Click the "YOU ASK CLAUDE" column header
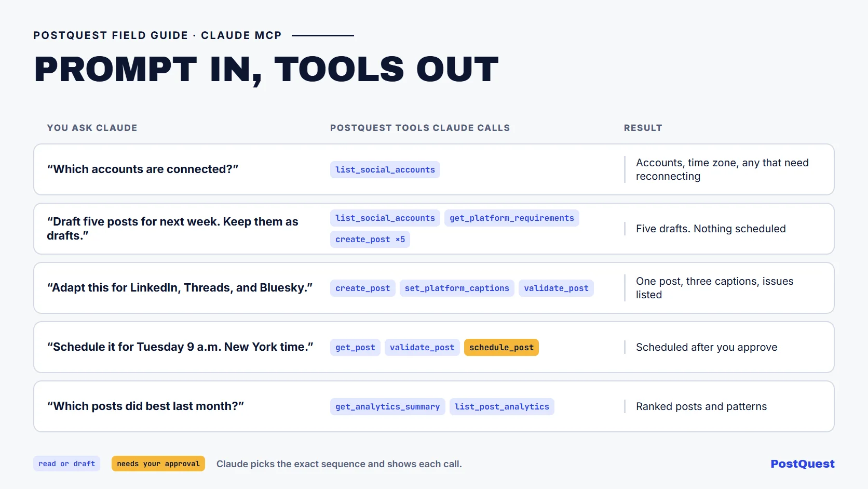868x489 pixels. point(92,128)
